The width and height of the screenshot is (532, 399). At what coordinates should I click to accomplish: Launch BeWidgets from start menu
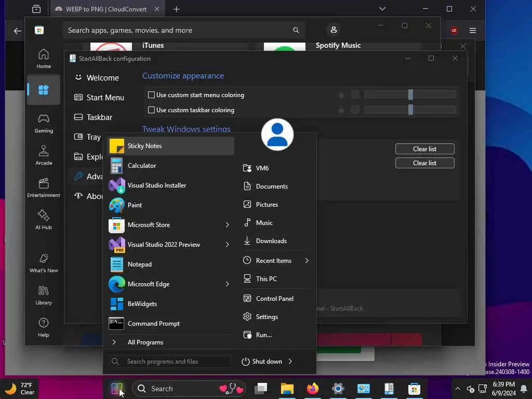(x=171, y=303)
